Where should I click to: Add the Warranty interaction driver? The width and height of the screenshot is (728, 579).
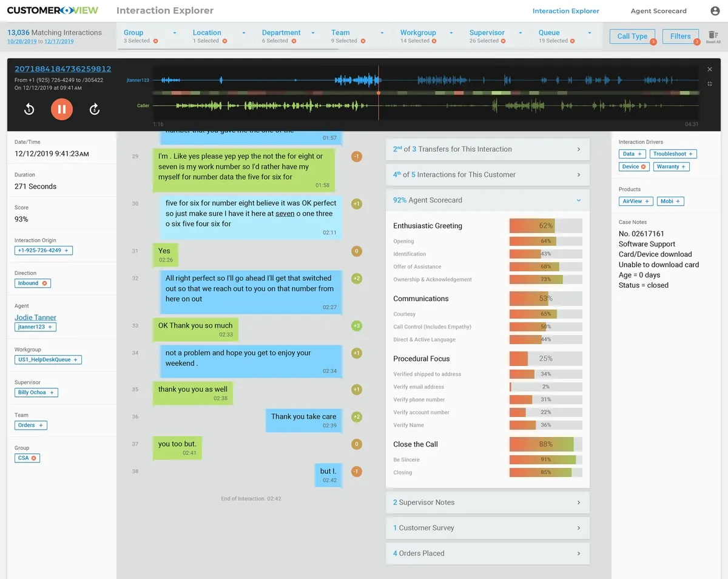tap(684, 167)
